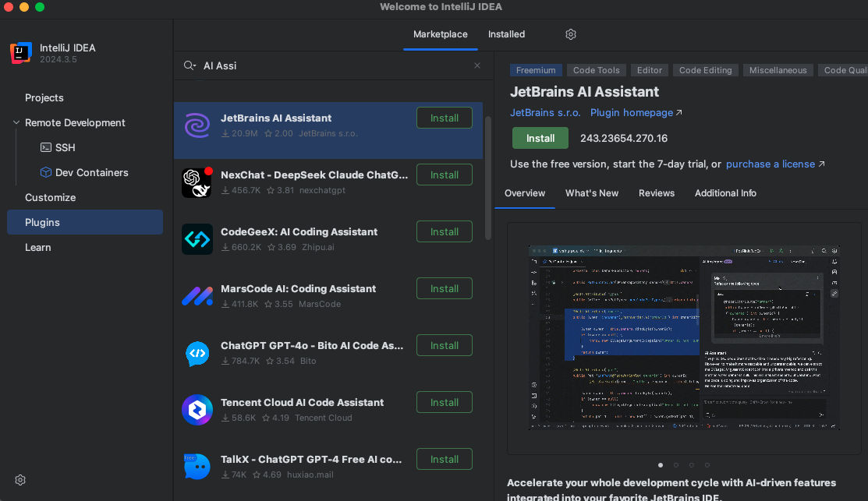Open the Customize section

coord(51,197)
